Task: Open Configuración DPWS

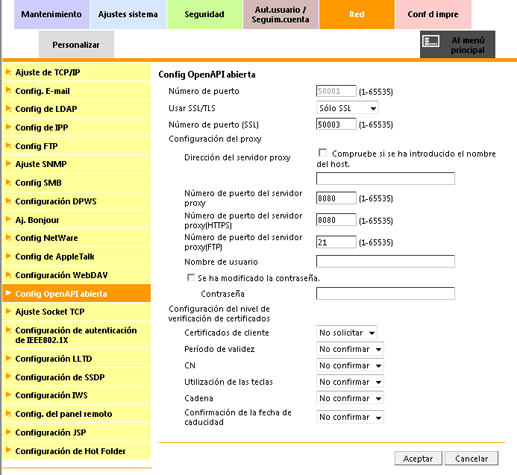Action: coord(77,201)
